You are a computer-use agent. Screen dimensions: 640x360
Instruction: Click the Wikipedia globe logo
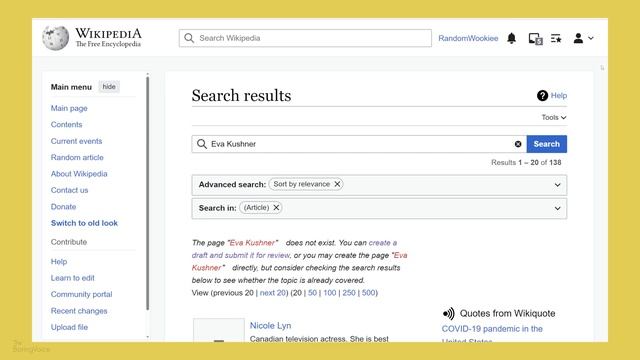pyautogui.click(x=56, y=38)
